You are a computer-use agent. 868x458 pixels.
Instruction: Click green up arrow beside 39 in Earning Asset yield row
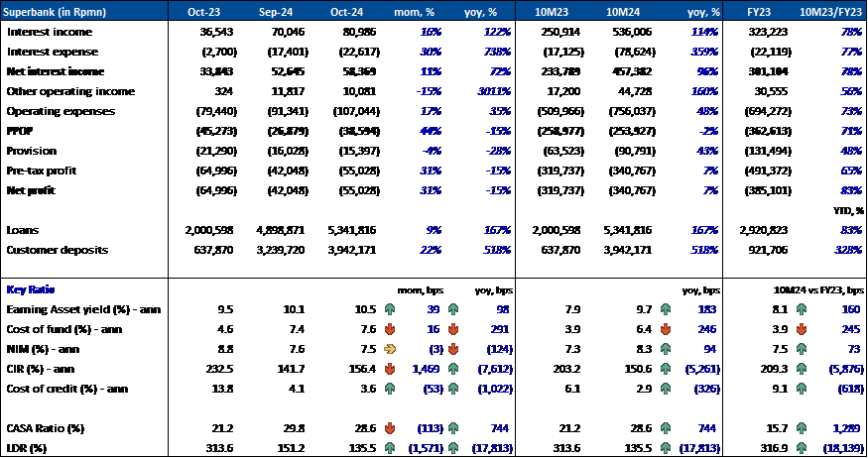(390, 309)
